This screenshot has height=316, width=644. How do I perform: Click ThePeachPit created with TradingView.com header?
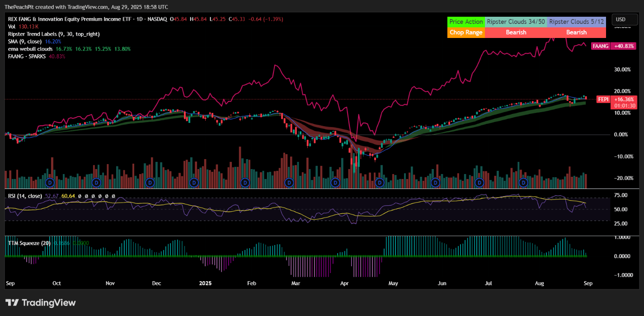(86, 7)
